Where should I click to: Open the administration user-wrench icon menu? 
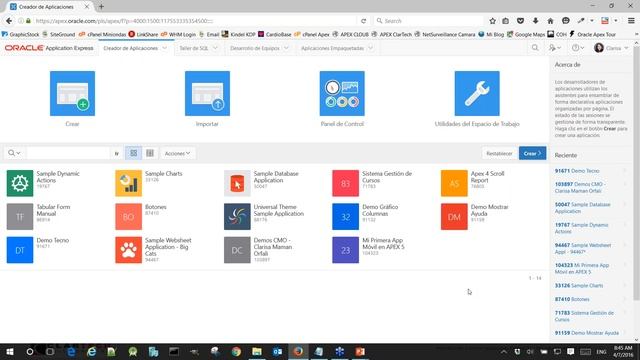(554, 48)
